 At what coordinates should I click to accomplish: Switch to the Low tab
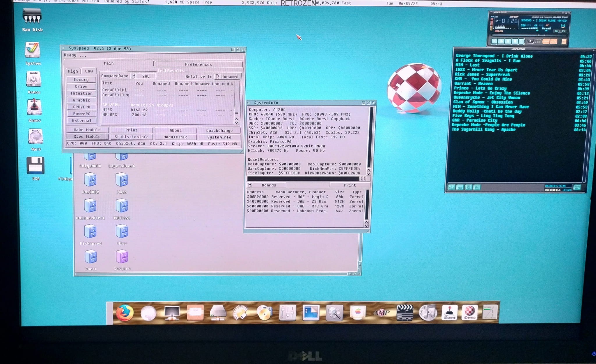click(x=89, y=71)
